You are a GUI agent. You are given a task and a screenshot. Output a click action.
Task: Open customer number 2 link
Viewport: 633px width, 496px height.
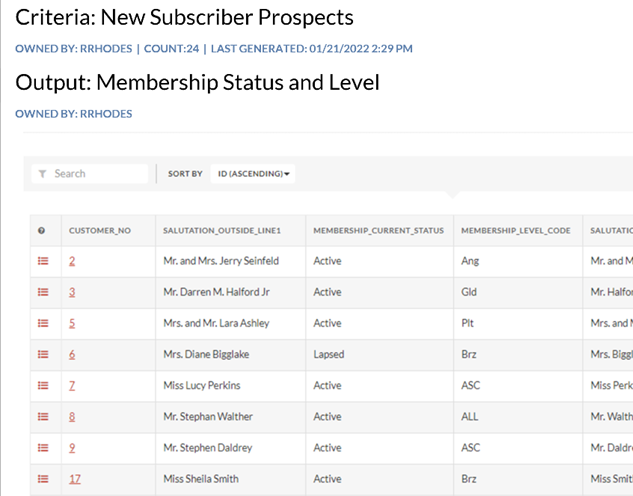(x=72, y=261)
